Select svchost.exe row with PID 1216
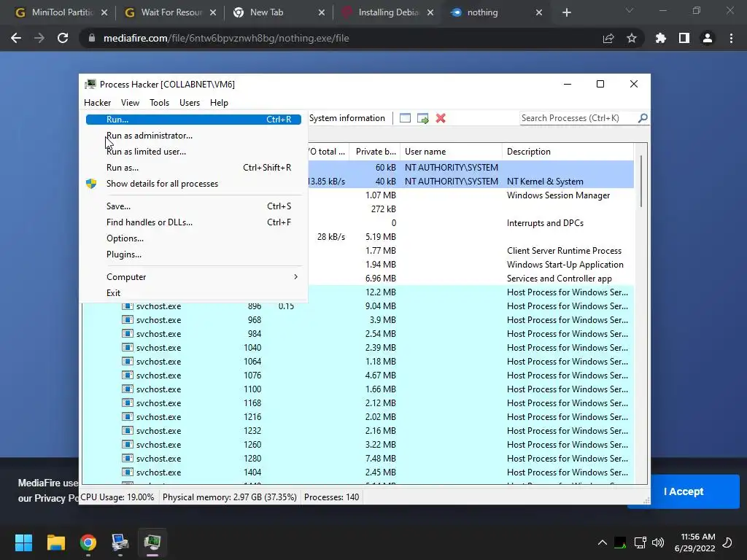Image resolution: width=747 pixels, height=560 pixels. (x=357, y=416)
